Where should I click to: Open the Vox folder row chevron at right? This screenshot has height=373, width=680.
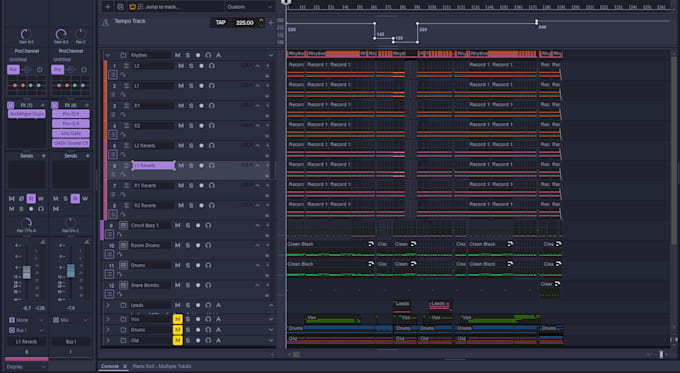(x=271, y=319)
